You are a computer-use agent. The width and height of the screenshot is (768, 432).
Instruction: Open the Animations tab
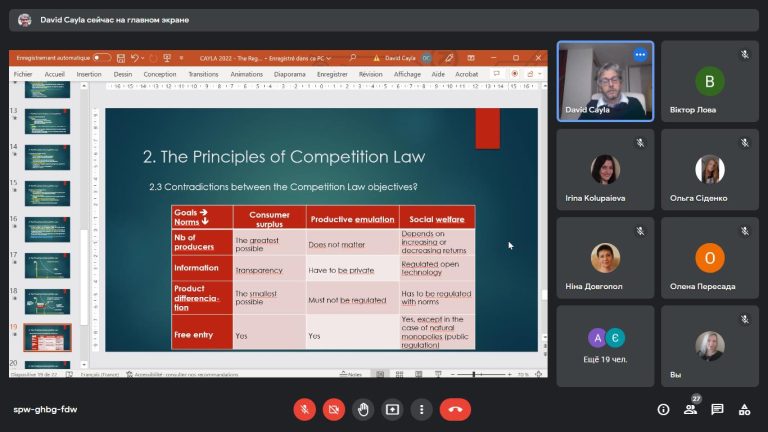(x=246, y=74)
